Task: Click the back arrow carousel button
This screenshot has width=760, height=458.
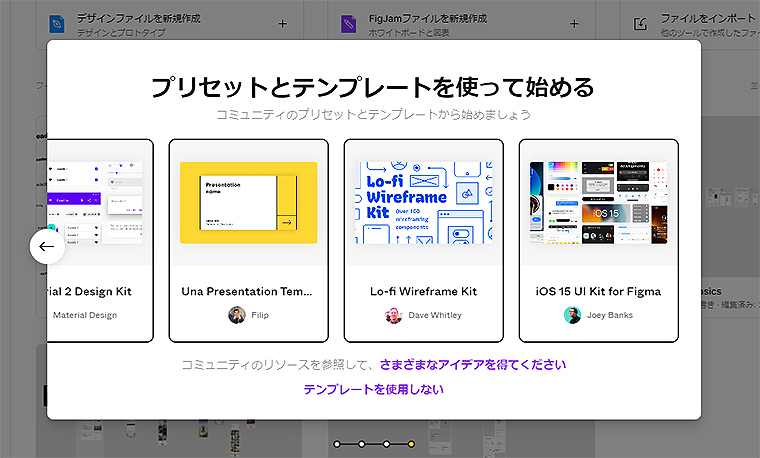Action: click(x=47, y=246)
